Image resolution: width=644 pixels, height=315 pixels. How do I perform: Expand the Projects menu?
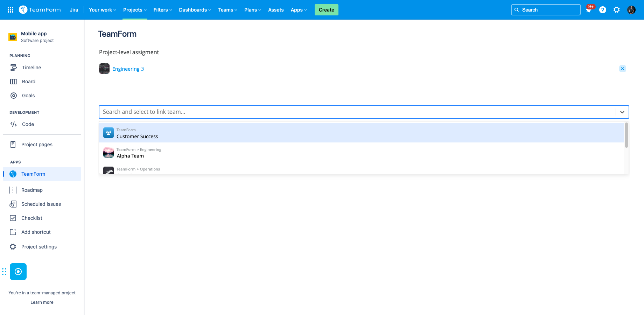[x=135, y=10]
